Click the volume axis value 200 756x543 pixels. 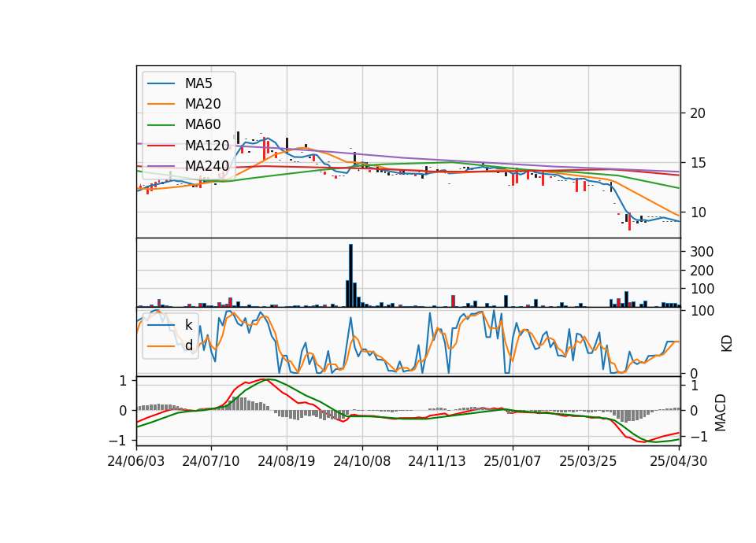[x=702, y=271]
